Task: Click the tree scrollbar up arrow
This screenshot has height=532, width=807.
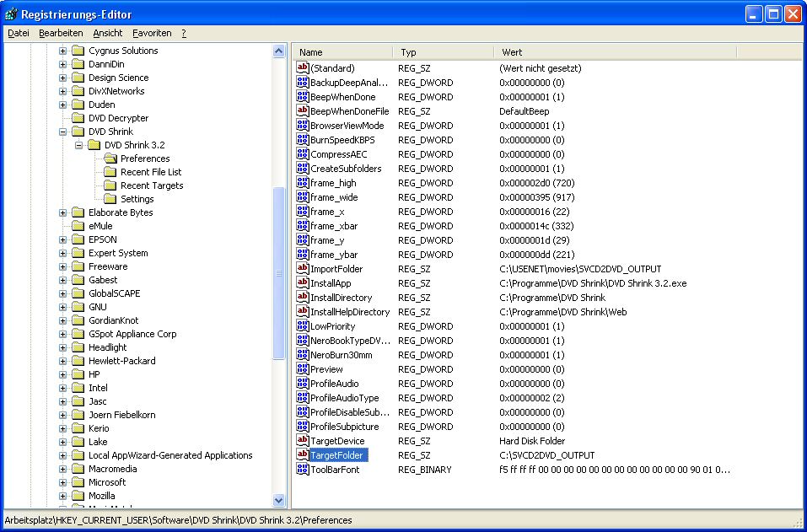Action: point(278,51)
